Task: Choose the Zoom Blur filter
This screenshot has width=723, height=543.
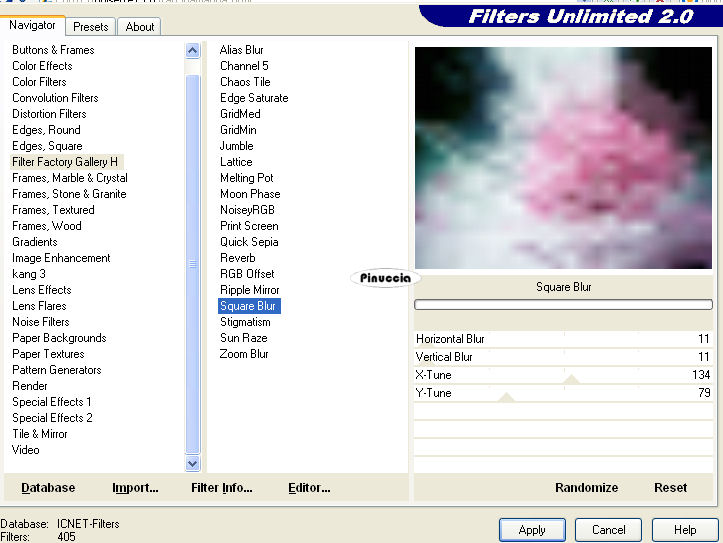Action: 244,354
